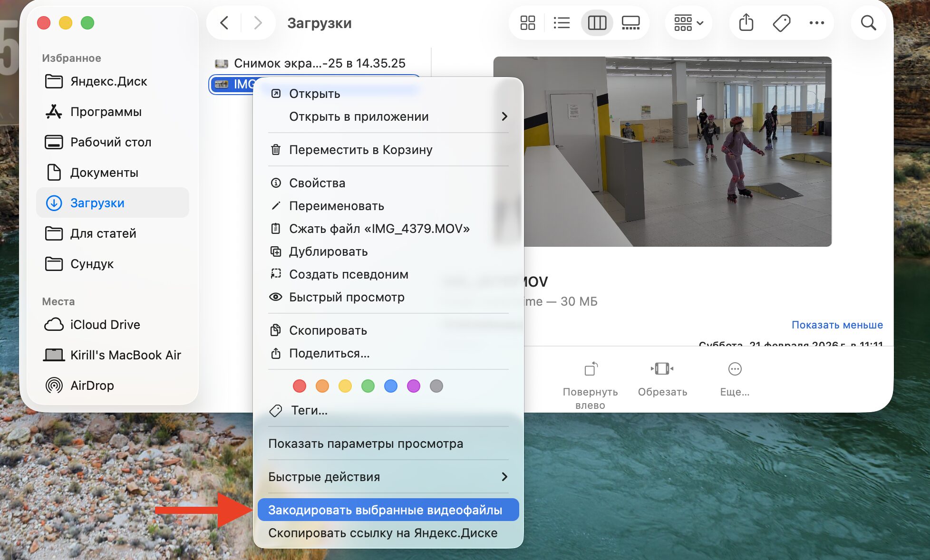Expand the Открыть в приложении submenu

[359, 116]
